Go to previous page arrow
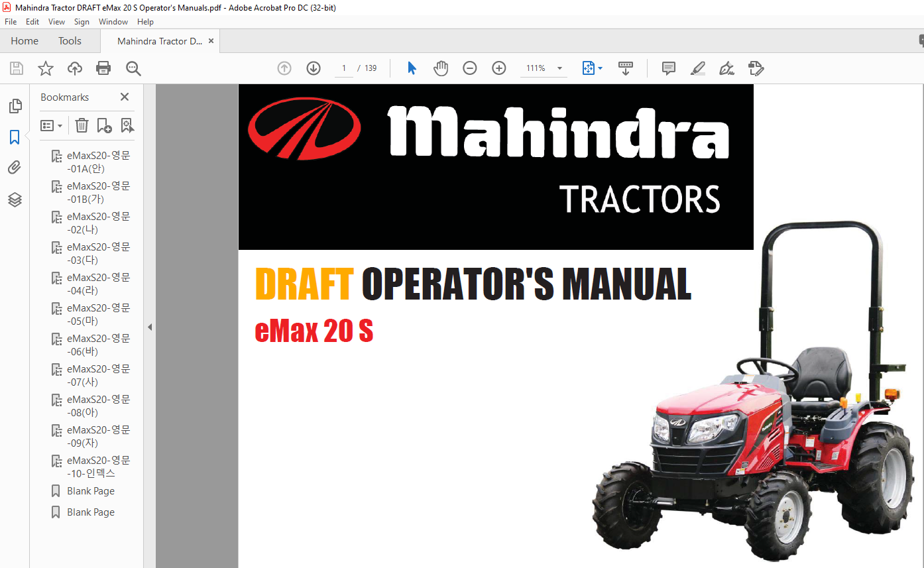Image resolution: width=924 pixels, height=568 pixels. coord(284,68)
